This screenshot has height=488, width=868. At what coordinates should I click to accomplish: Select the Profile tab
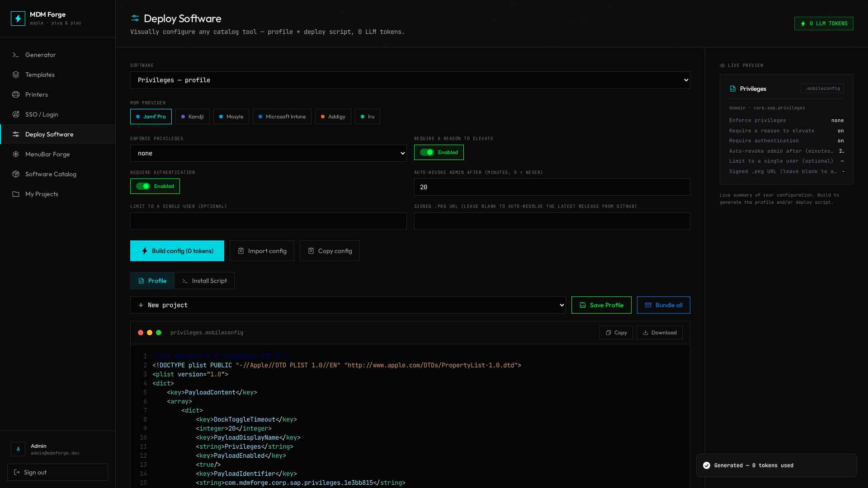click(x=152, y=281)
